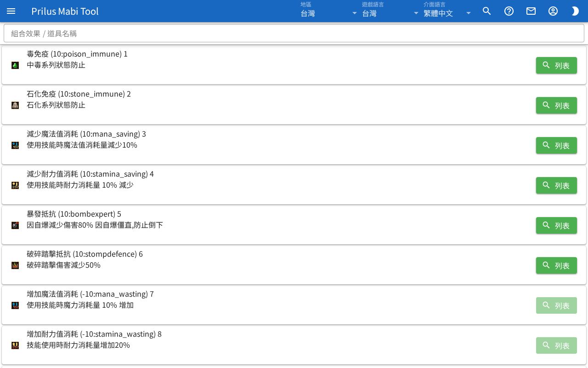Click description 使用技能時魔法值消耗量減少10%
This screenshot has width=588, height=368.
82,145
